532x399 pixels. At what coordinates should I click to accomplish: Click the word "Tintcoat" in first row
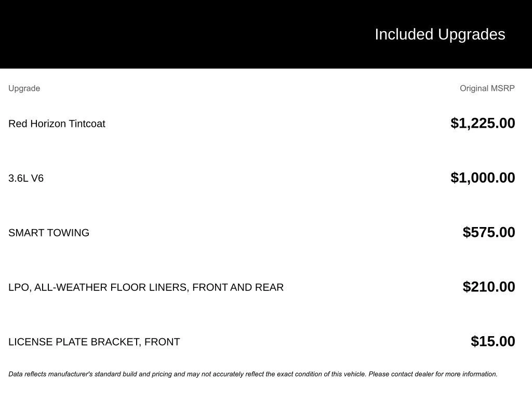[87, 124]
